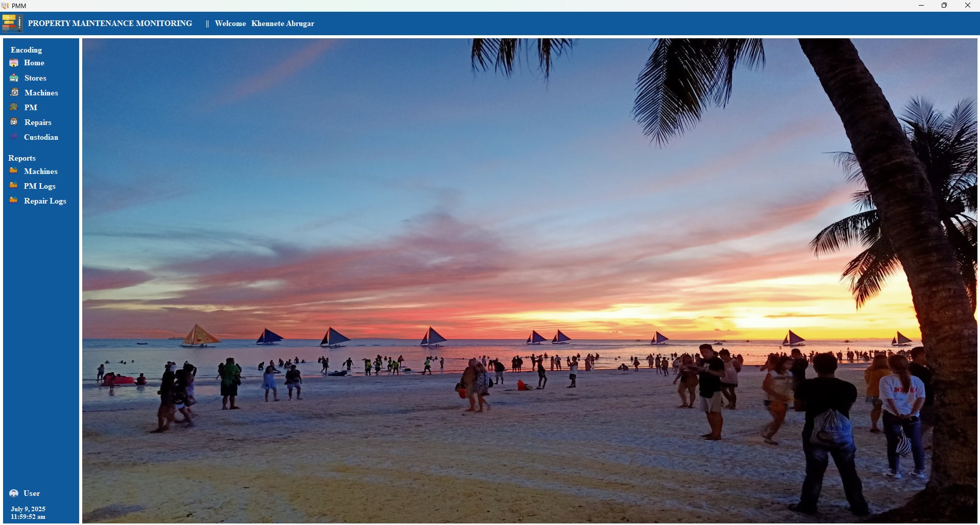980x525 pixels.
Task: Select the Repairs label in the sidebar
Action: pos(38,122)
